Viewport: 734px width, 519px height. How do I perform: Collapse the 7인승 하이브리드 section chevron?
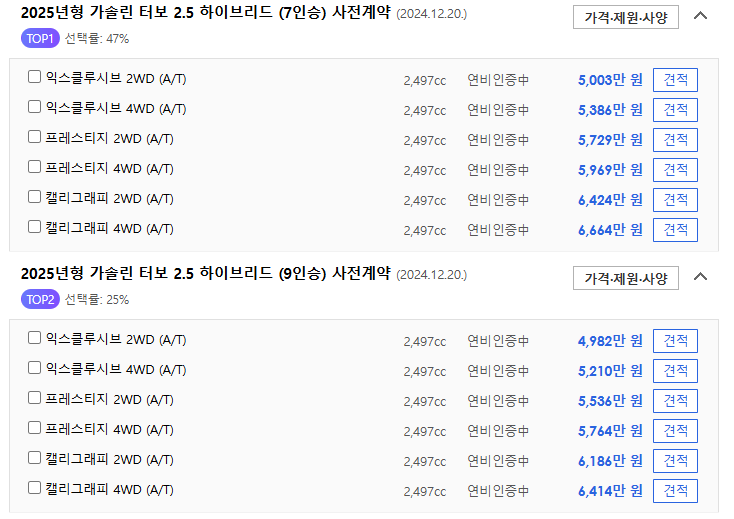[x=700, y=15]
